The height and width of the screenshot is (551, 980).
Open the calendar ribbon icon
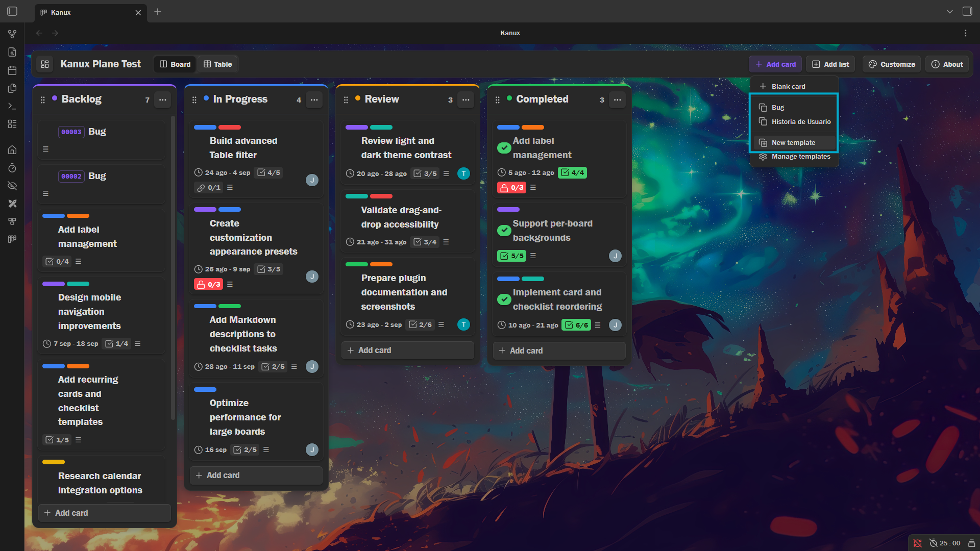point(12,70)
